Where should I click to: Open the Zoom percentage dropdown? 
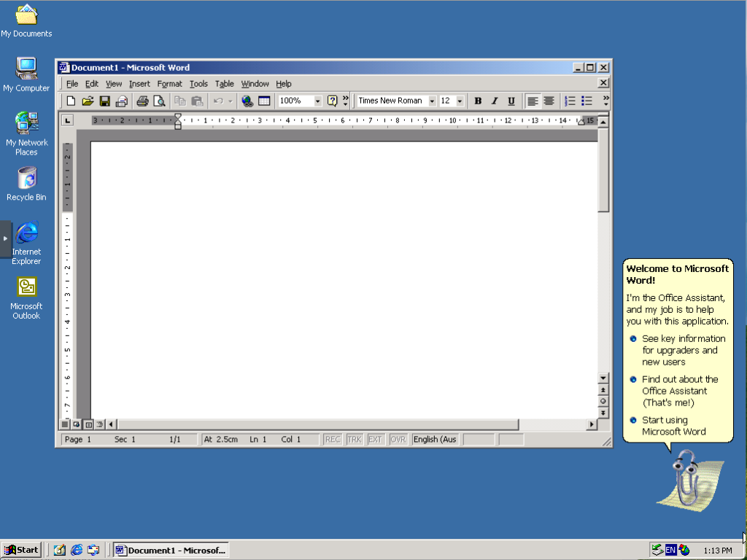[317, 101]
